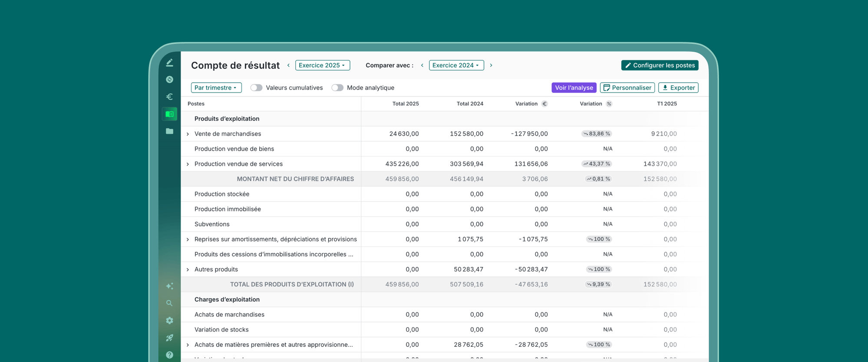Viewport: 868px width, 362px height.
Task: Expand the Vente de marchandises row
Action: (188, 134)
